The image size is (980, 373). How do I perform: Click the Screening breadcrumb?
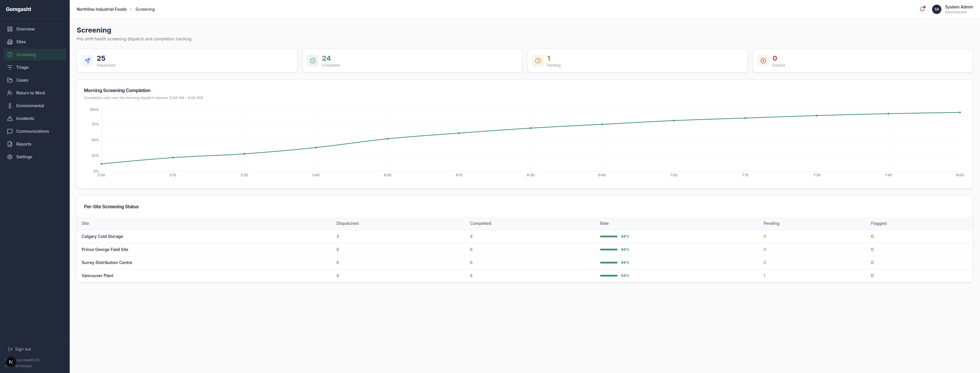pyautogui.click(x=145, y=9)
